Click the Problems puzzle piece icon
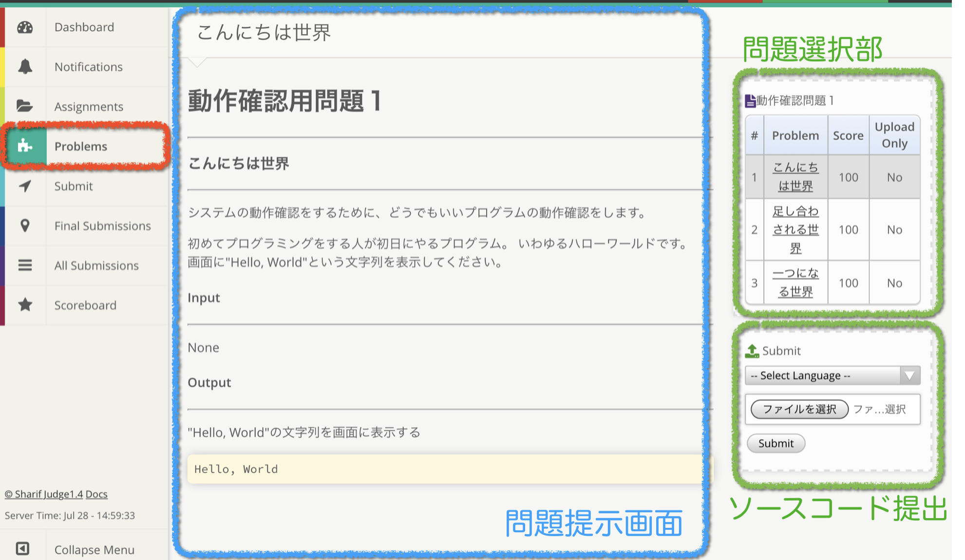The width and height of the screenshot is (965, 560). tap(25, 146)
